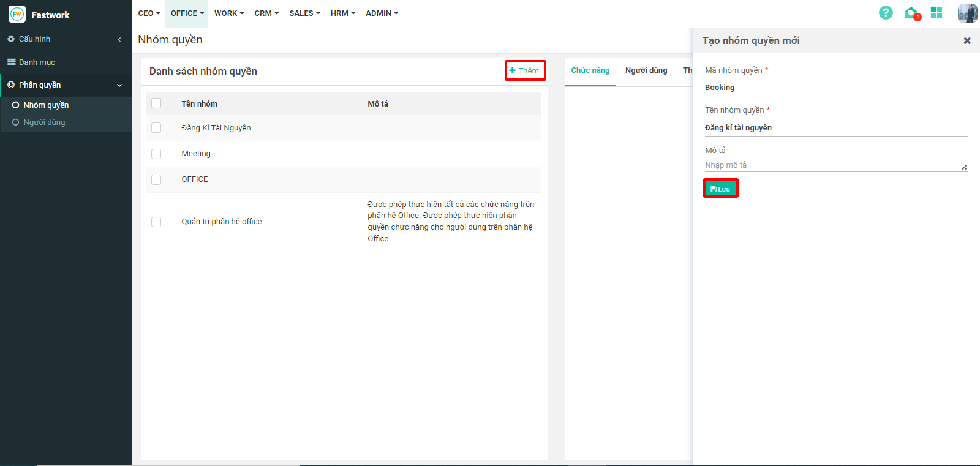Expand the Phân quyền sidebar section

[x=66, y=85]
